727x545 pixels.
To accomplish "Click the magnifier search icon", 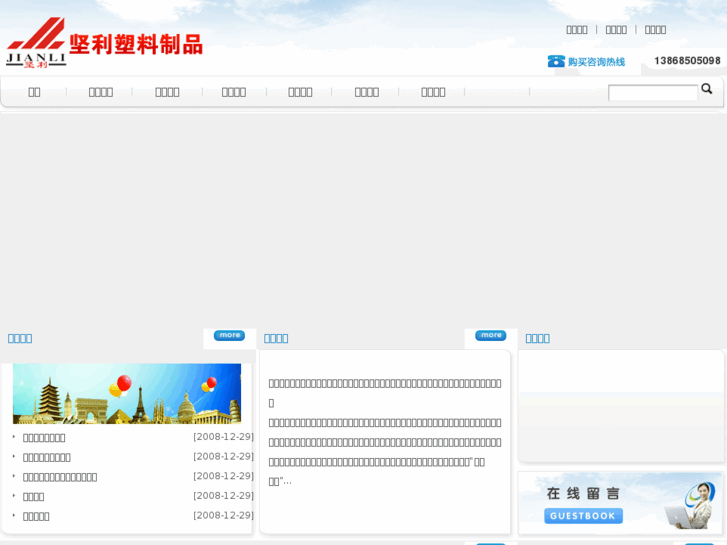I will tap(707, 89).
